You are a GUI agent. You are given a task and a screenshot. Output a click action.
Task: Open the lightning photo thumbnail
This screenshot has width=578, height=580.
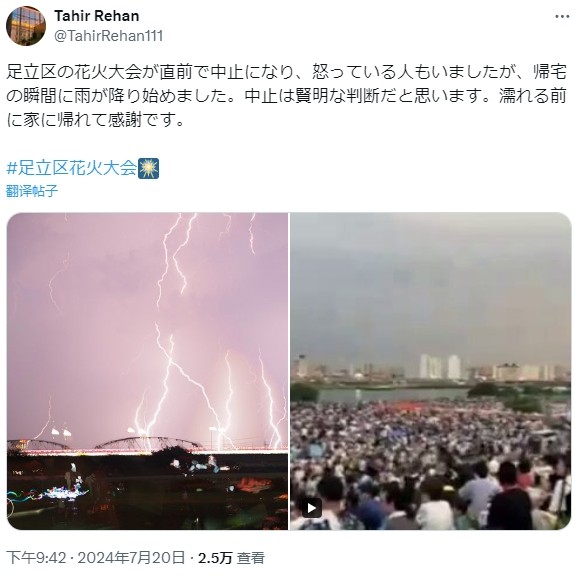pyautogui.click(x=147, y=371)
